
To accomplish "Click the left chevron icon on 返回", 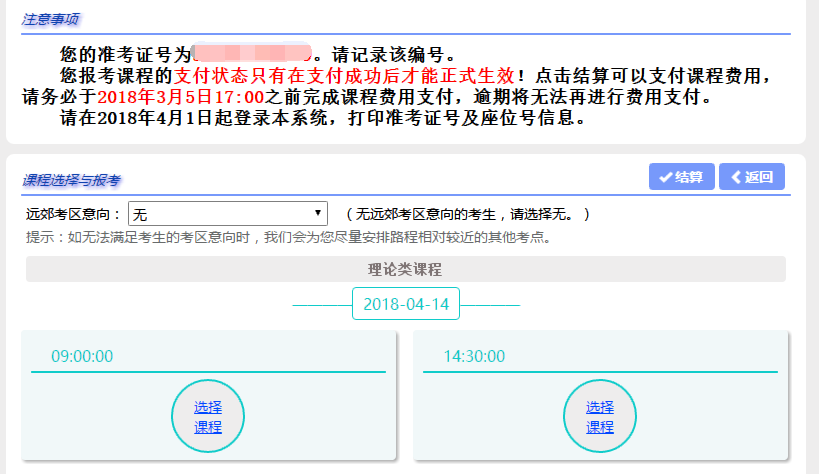I will (736, 177).
